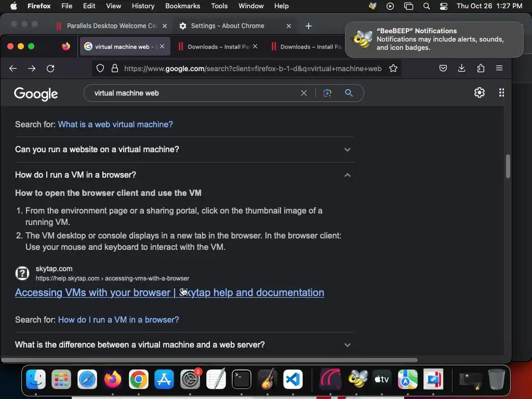
Task: Open the tracking protection shield icon
Action: click(100, 69)
